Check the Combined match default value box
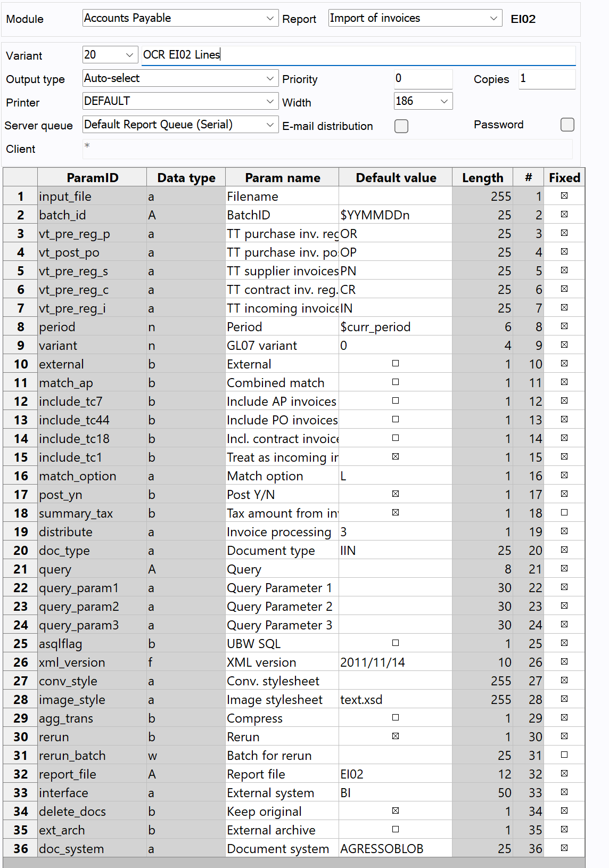Image resolution: width=609 pixels, height=868 pixels. pyautogui.click(x=395, y=382)
